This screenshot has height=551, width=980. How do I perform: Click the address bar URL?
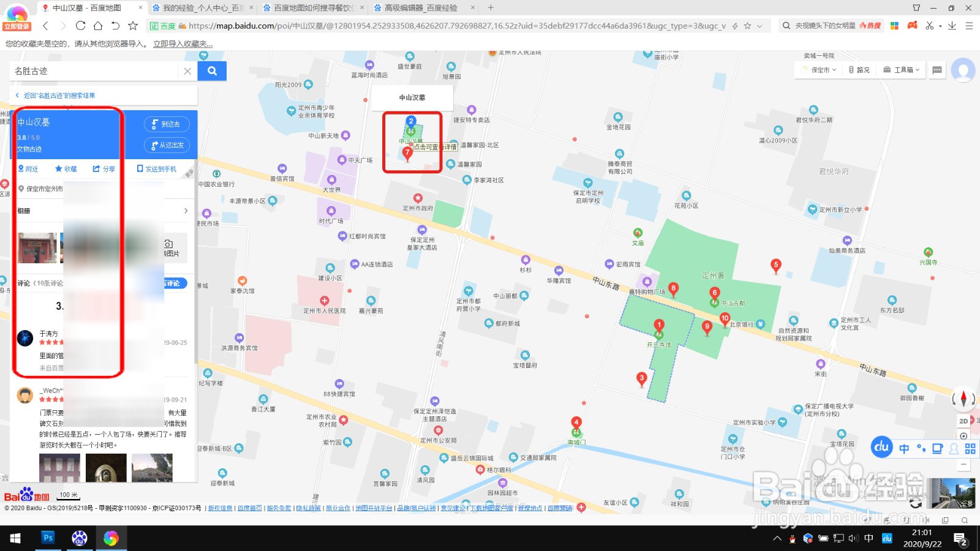point(456,26)
